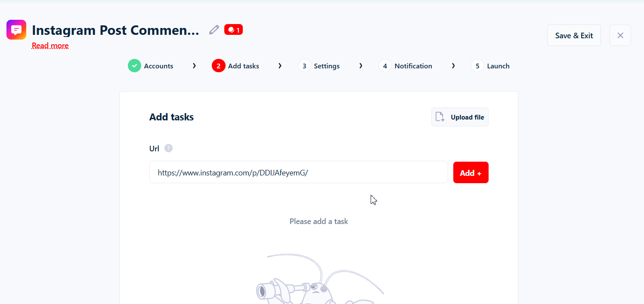Image resolution: width=644 pixels, height=304 pixels.
Task: Edit the campaign name with the pencil icon
Action: point(214,29)
